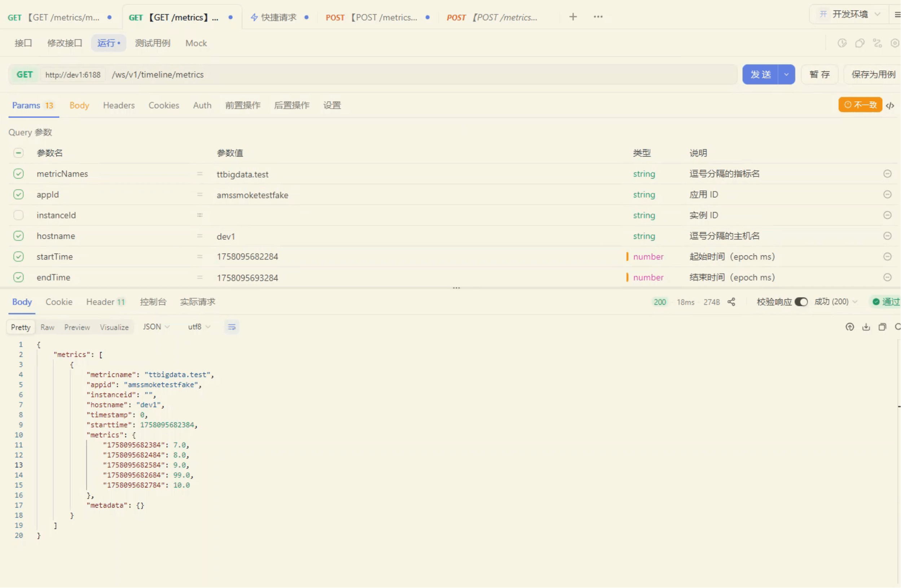Open the 实际请求 tab

(x=198, y=302)
